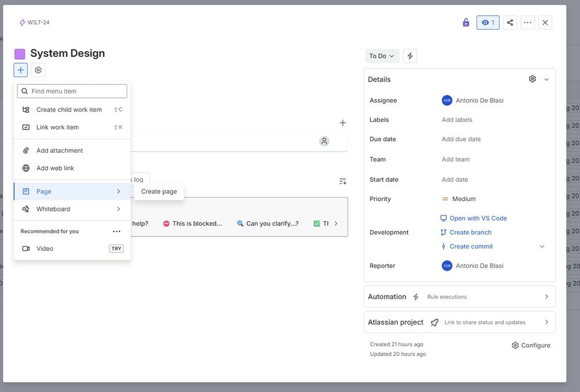Choose Add web link option
Screen dimensions: 580x392
tap(72, 168)
